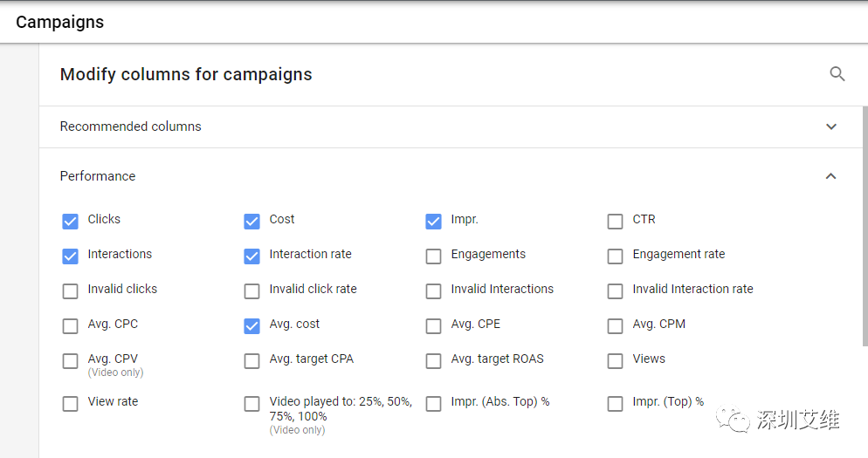The image size is (868, 458).
Task: Disable the Impr. column checkbox
Action: (434, 222)
